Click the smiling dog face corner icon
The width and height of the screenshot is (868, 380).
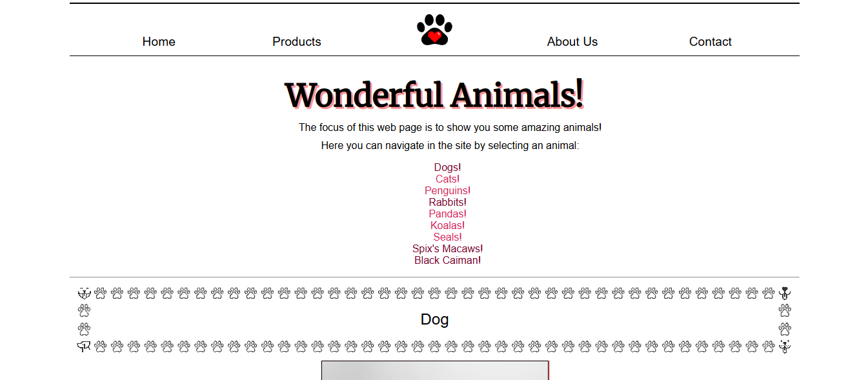(x=84, y=293)
